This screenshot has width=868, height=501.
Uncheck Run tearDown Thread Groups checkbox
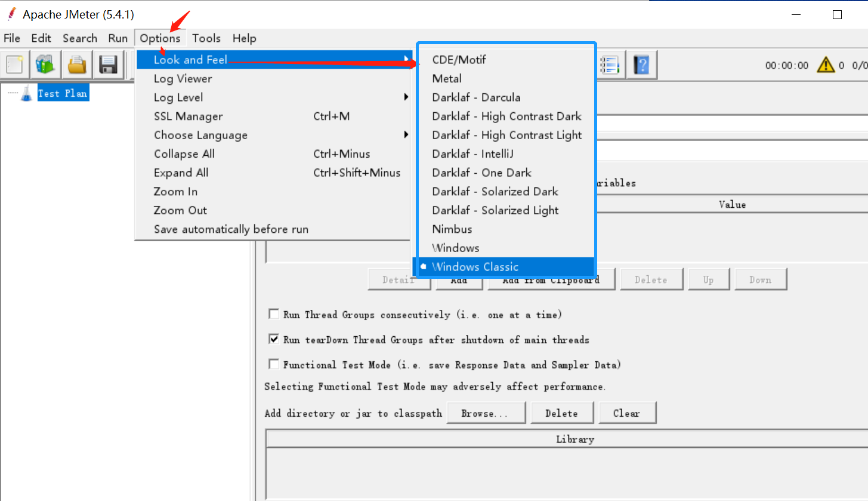pyautogui.click(x=274, y=339)
